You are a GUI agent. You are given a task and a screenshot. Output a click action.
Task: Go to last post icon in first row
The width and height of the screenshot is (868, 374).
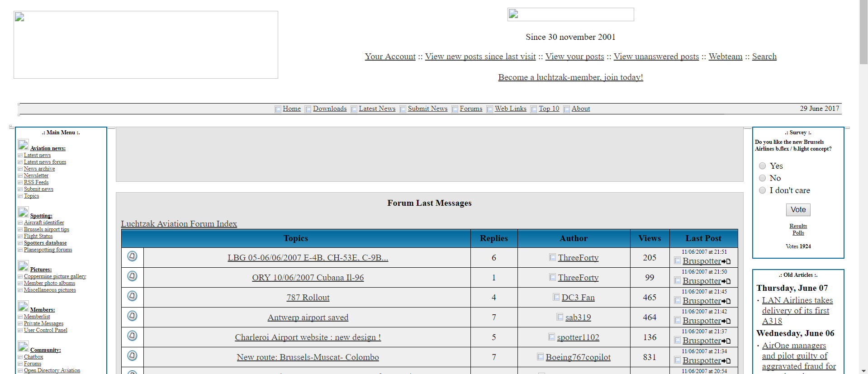[x=726, y=261]
